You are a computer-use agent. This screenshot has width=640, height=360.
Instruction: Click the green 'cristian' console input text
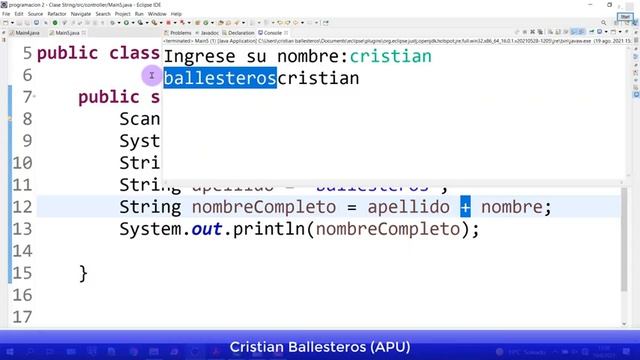coord(391,56)
